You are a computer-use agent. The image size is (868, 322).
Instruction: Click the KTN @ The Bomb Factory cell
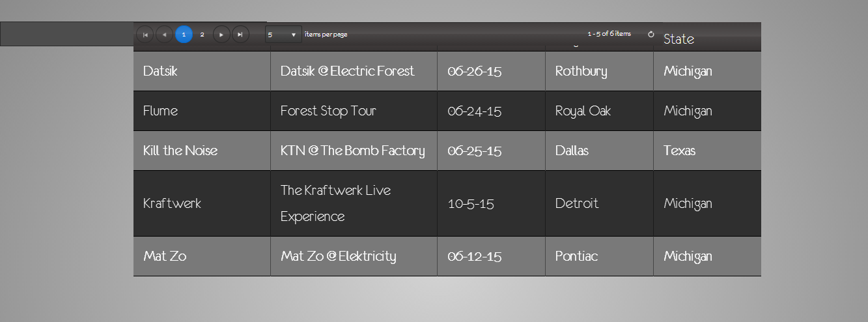[352, 151]
